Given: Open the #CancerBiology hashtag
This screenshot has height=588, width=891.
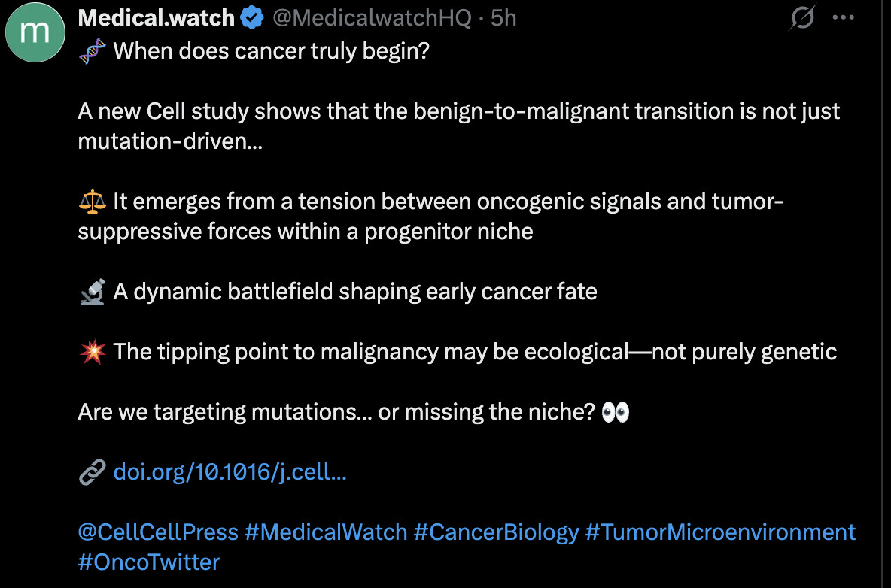Looking at the screenshot, I should [496, 532].
